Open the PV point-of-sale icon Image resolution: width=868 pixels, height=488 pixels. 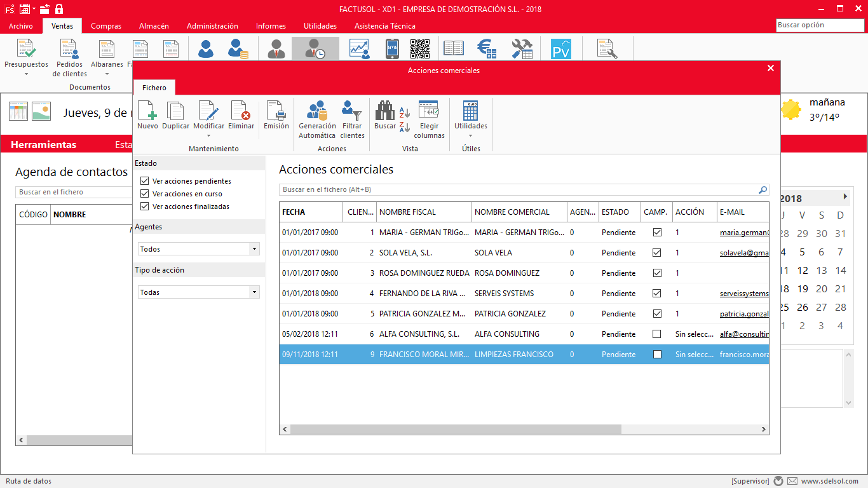pos(561,49)
